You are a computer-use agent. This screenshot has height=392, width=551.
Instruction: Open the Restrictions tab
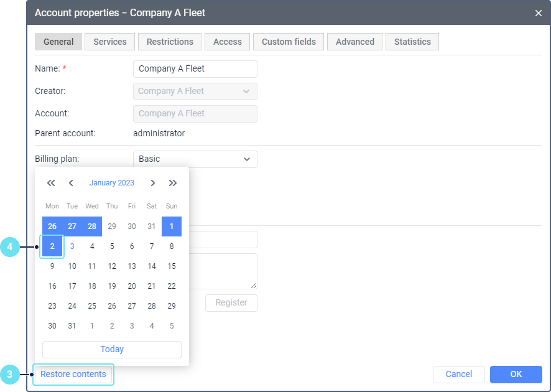coord(170,42)
